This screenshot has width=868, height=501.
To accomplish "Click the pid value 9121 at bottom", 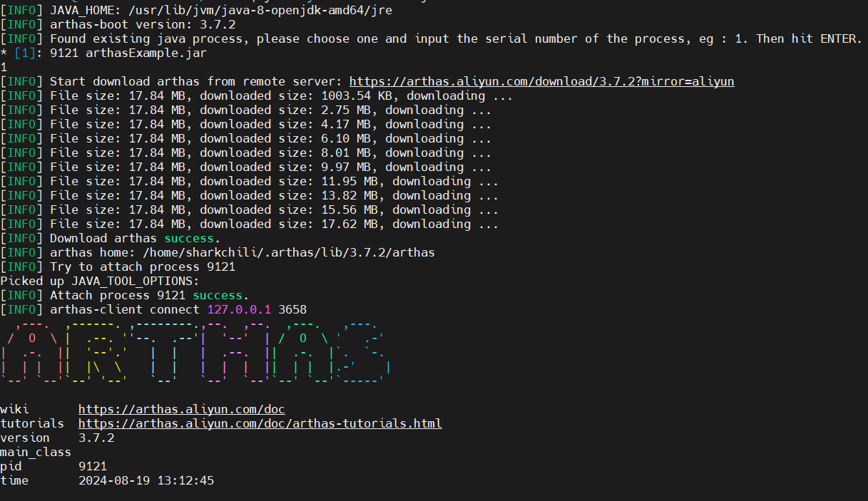I will [92, 466].
